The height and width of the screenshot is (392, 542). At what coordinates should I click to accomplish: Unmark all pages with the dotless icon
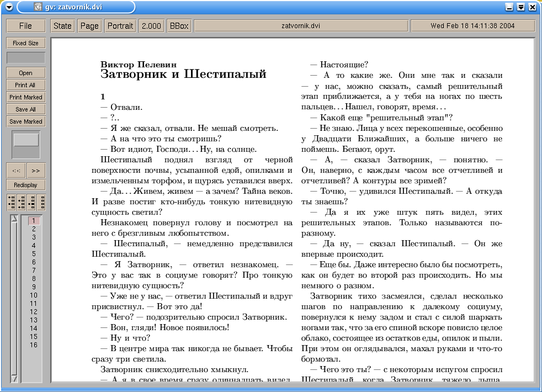(41, 202)
